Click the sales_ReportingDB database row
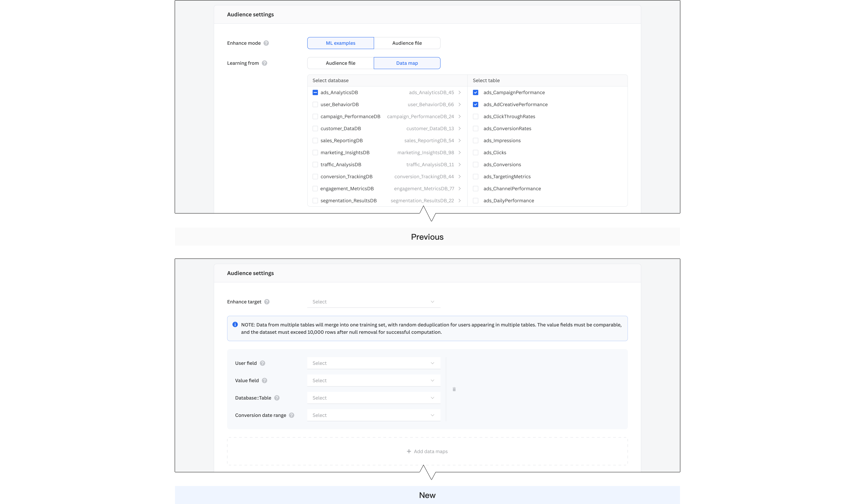Screen dimensions: 855x504 (x=387, y=141)
